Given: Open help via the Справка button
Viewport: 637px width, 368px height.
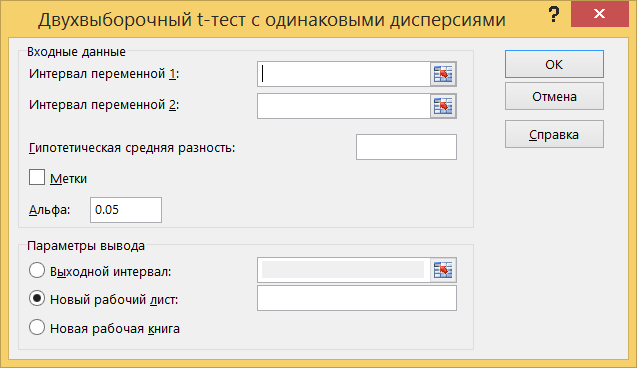Looking at the screenshot, I should [554, 134].
